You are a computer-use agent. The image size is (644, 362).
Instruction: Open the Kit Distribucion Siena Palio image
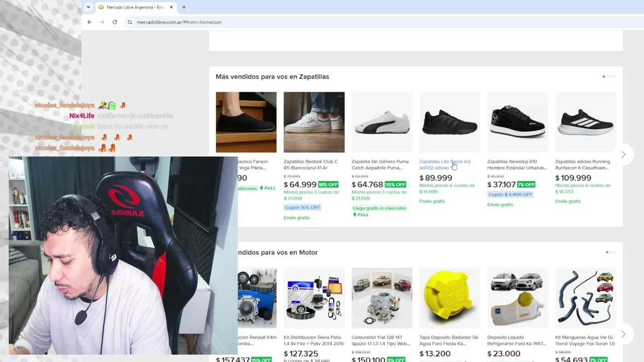(314, 298)
